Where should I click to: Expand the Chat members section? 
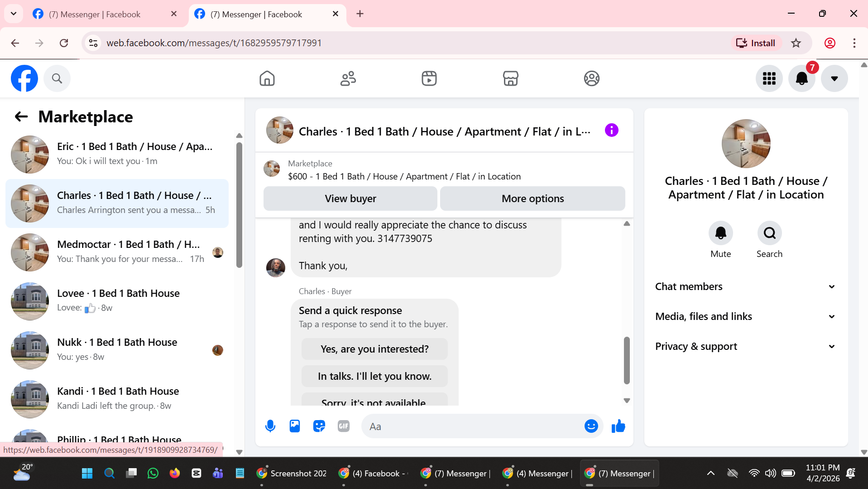click(746, 286)
